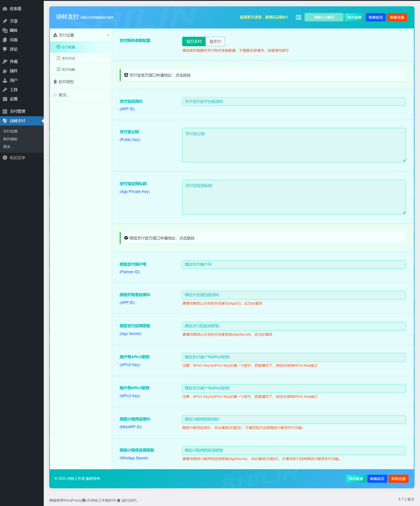Collapse the 支付设置 section chevron
420x506 pixels.
pyautogui.click(x=108, y=35)
